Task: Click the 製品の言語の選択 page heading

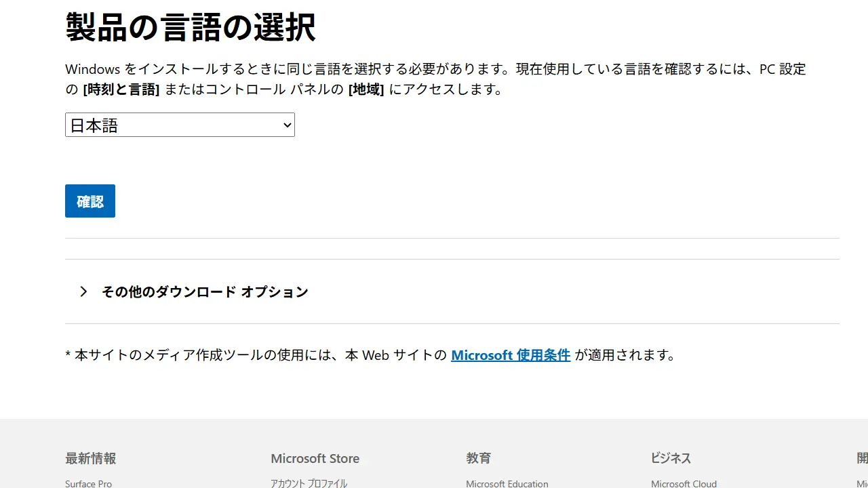Action: (191, 28)
